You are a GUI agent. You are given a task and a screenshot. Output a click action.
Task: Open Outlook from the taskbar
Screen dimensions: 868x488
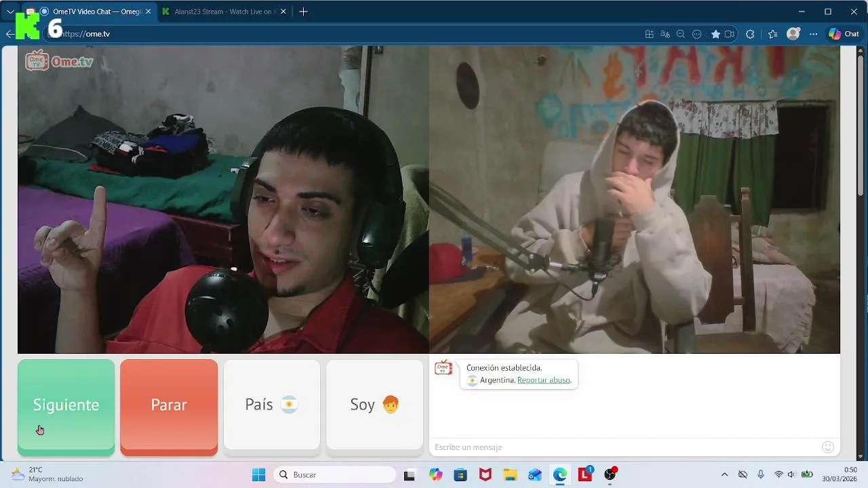535,474
